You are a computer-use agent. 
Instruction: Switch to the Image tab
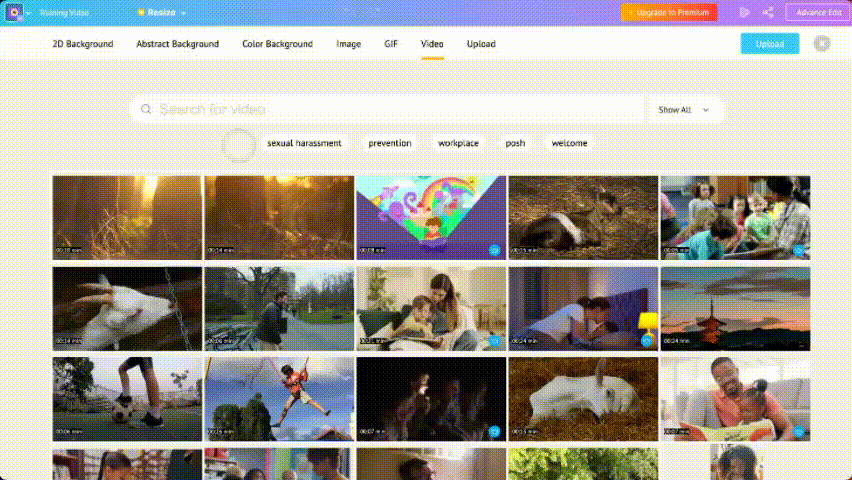click(x=348, y=43)
